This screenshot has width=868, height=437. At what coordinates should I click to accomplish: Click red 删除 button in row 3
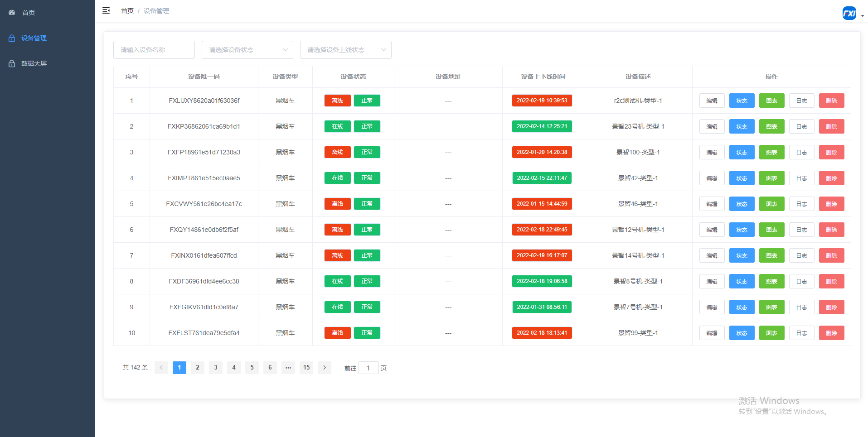[831, 152]
